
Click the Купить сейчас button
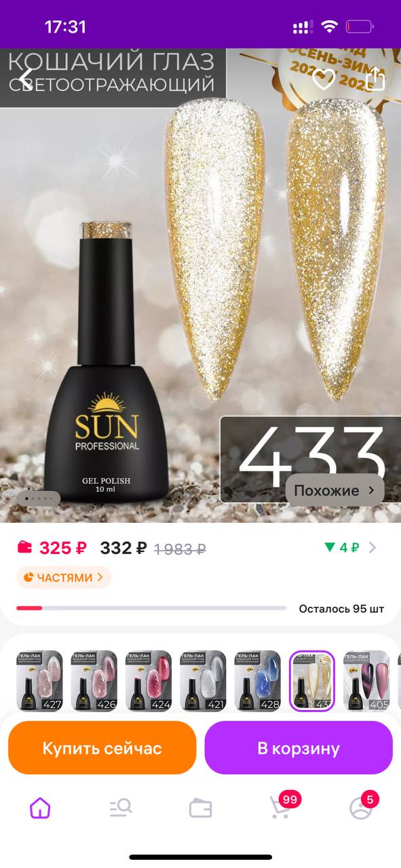[x=102, y=748]
